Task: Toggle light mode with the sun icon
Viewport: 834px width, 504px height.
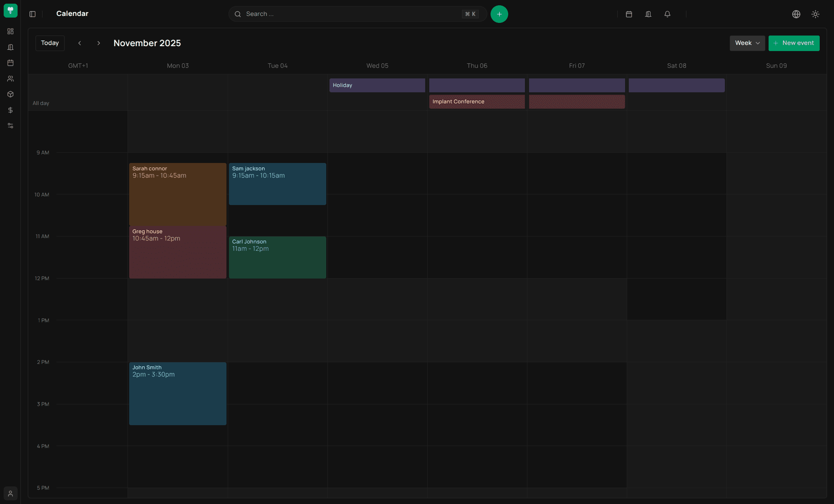Action: point(816,14)
